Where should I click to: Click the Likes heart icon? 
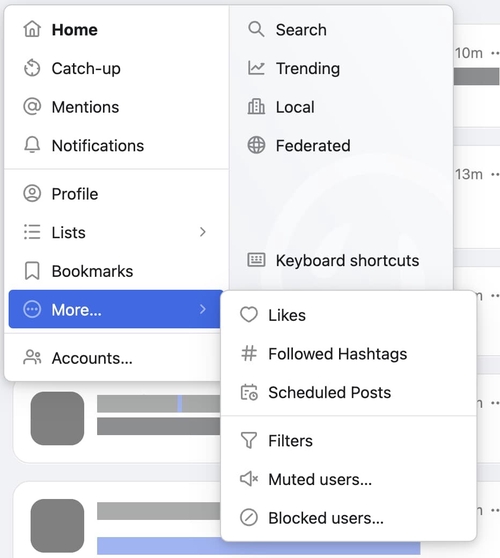249,315
